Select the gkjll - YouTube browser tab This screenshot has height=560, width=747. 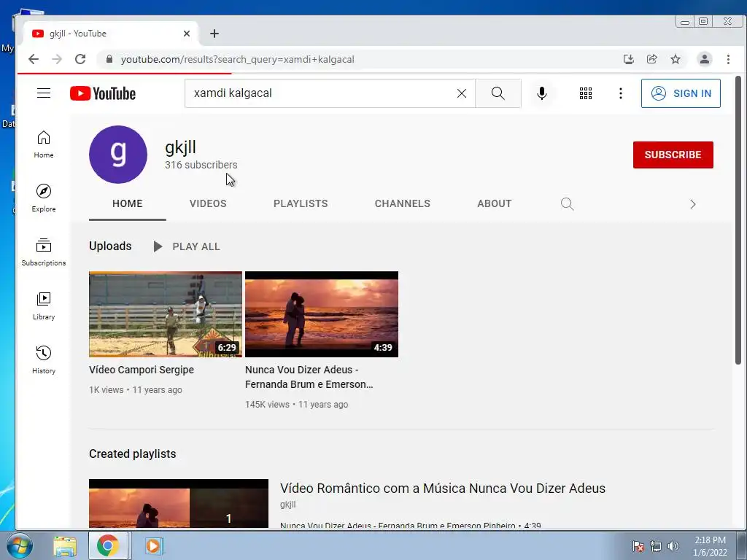[109, 34]
